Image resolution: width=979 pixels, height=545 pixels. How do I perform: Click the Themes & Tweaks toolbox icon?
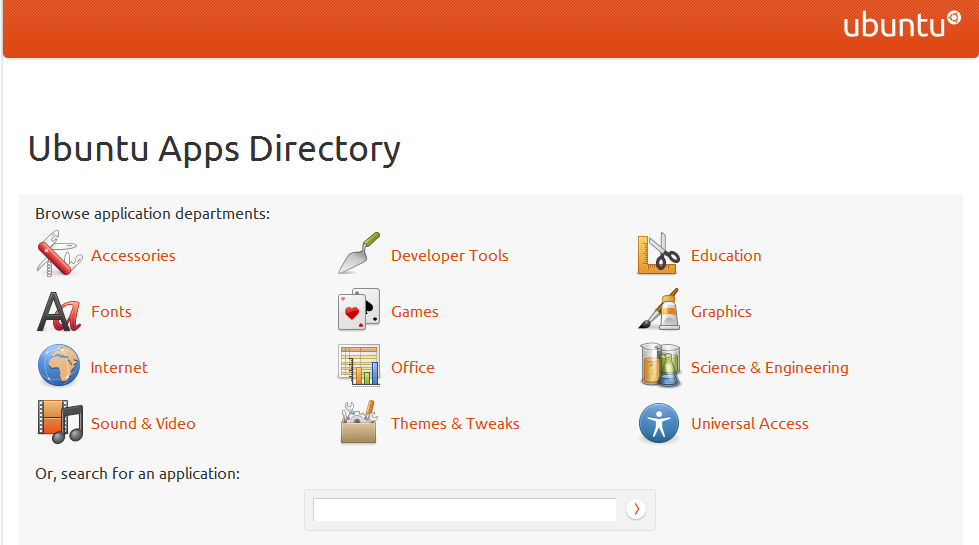tap(359, 422)
